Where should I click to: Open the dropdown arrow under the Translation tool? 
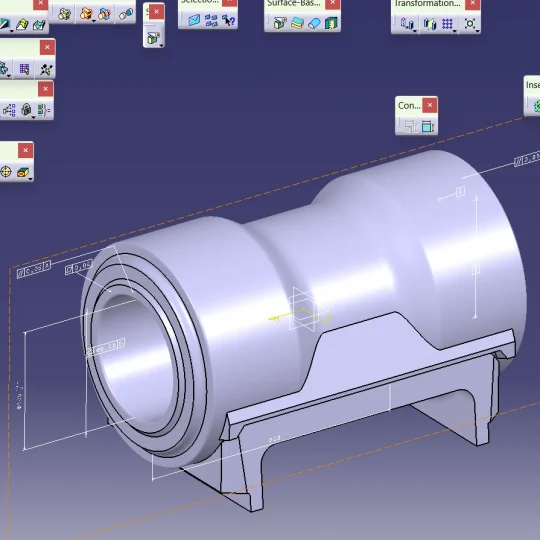415,31
